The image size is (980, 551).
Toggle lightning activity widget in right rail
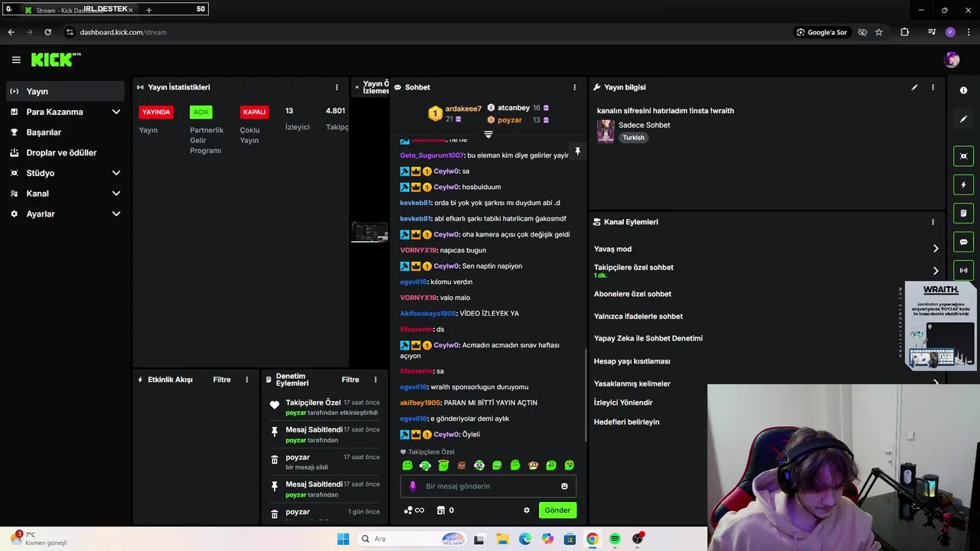(963, 184)
